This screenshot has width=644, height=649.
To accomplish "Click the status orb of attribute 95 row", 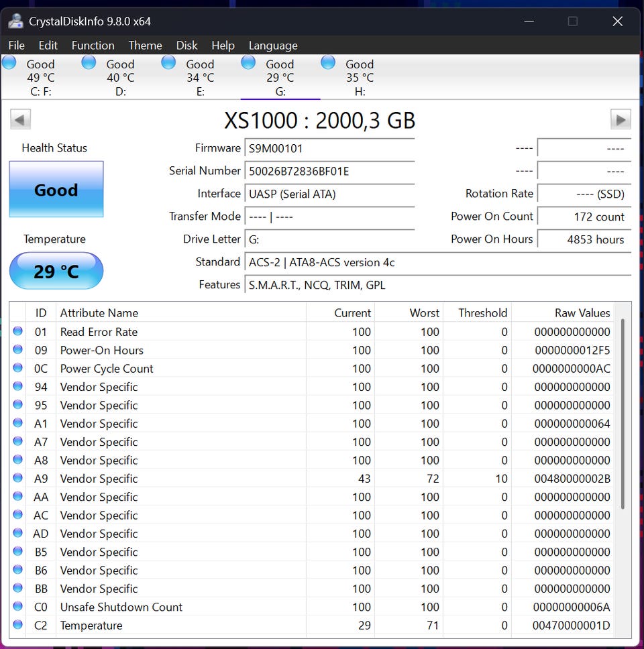I will (18, 404).
